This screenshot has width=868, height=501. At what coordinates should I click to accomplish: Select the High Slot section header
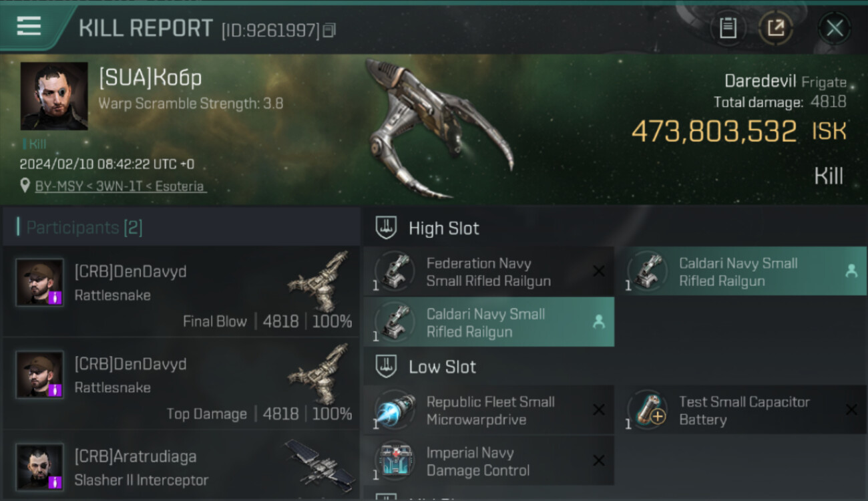click(x=443, y=228)
